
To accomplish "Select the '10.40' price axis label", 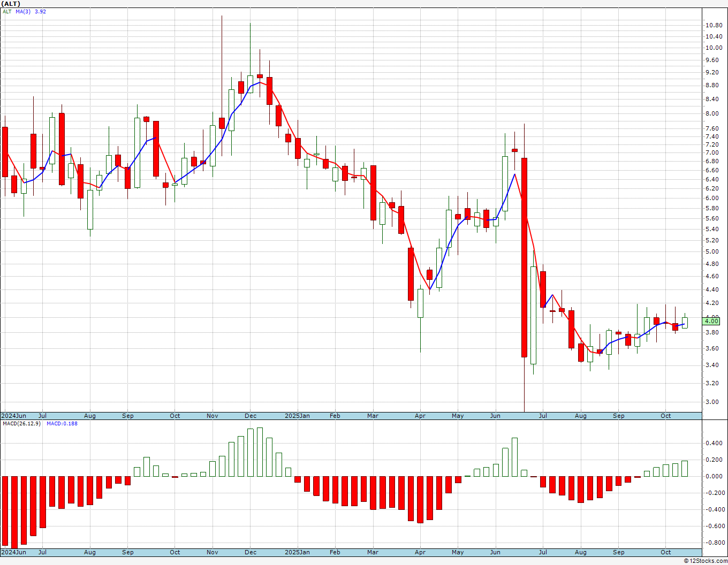I will pyautogui.click(x=713, y=37).
